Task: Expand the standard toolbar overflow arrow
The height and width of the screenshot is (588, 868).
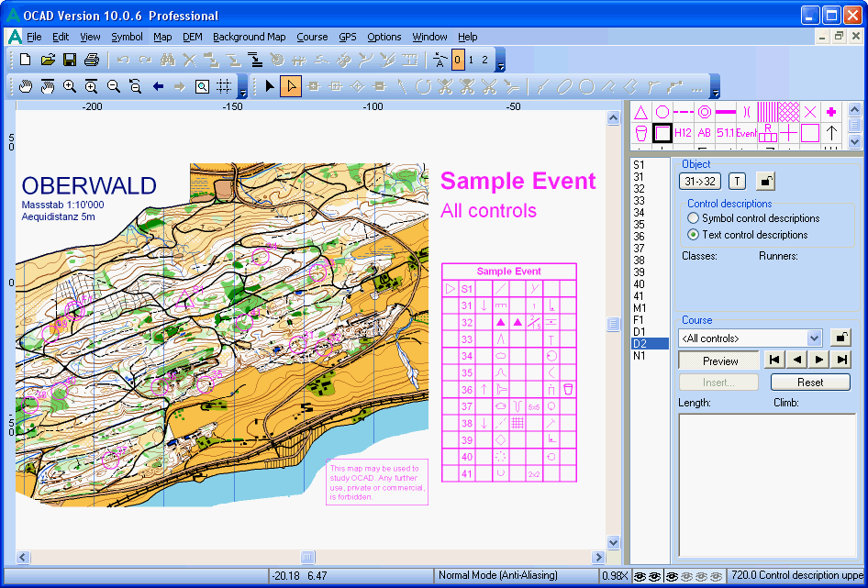Action: tap(500, 66)
